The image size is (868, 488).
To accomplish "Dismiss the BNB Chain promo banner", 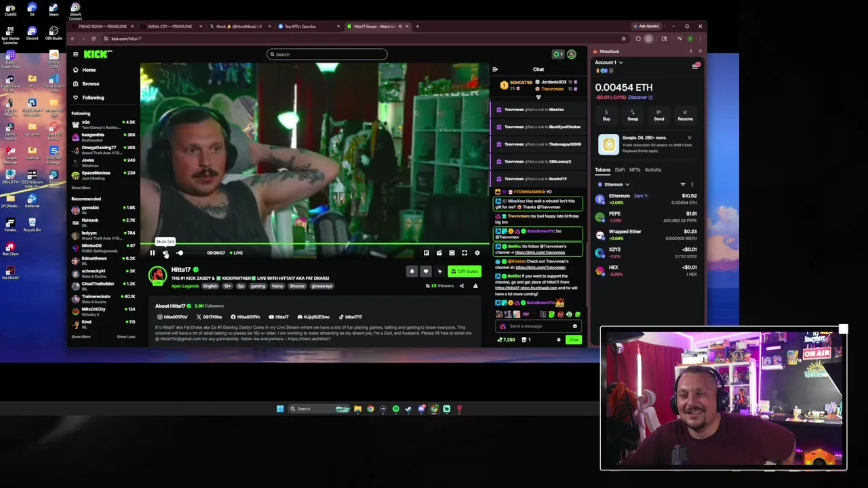I will pos(690,138).
